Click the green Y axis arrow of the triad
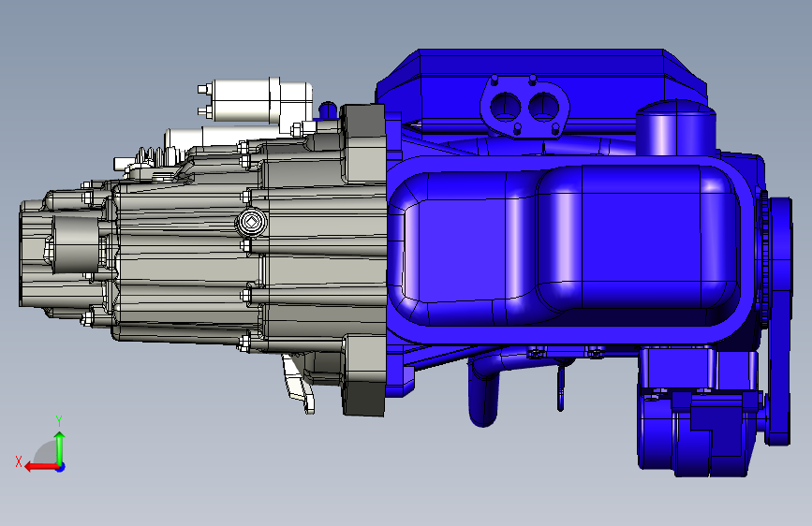This screenshot has width=812, height=526. [x=60, y=448]
